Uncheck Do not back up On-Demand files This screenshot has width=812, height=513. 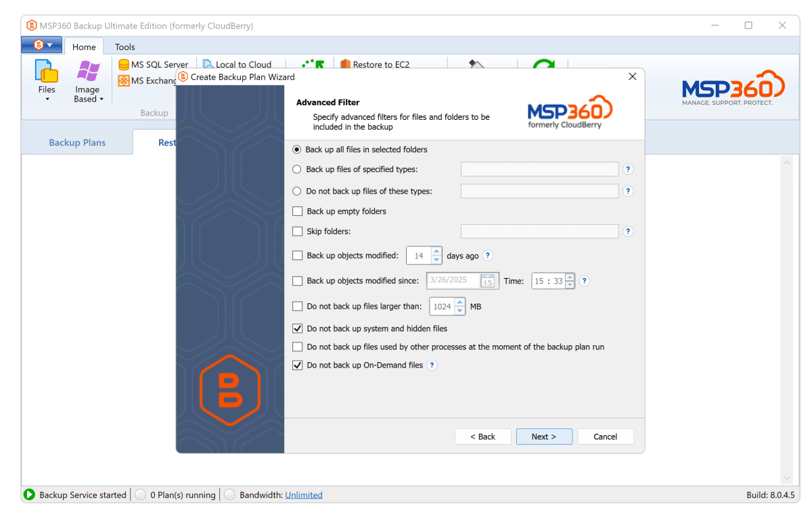(297, 365)
